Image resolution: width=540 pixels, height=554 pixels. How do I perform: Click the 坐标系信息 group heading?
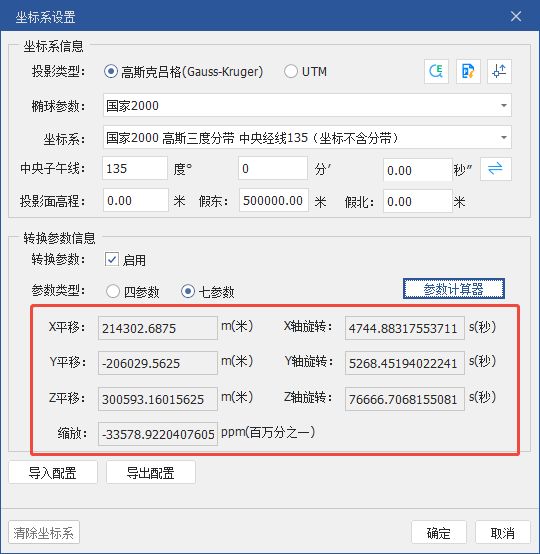[x=53, y=46]
